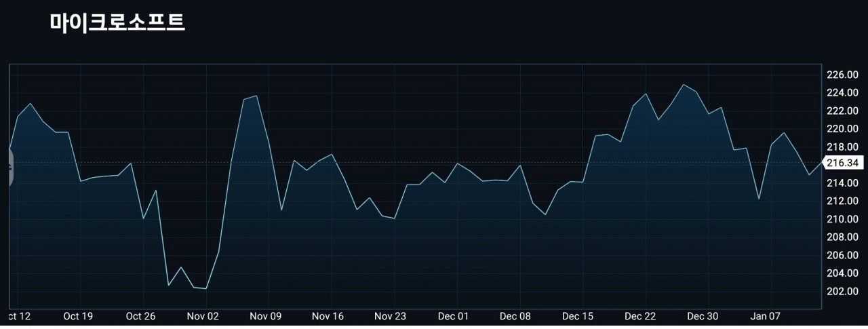The width and height of the screenshot is (868, 329).
Task: Select the Dec 01 date label
Action: (454, 316)
